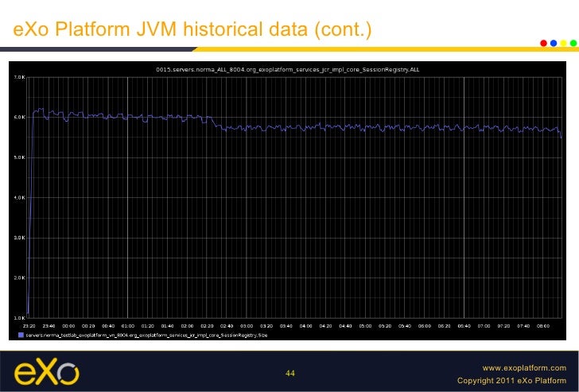
Task: Click the 5.0K y-axis label
Action: 20,157
